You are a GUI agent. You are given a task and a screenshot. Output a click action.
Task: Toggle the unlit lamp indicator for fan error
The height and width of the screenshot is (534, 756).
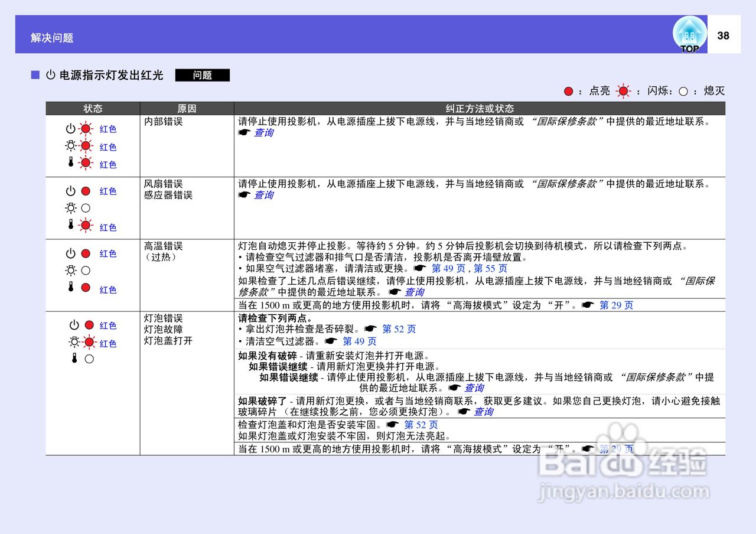click(x=87, y=208)
